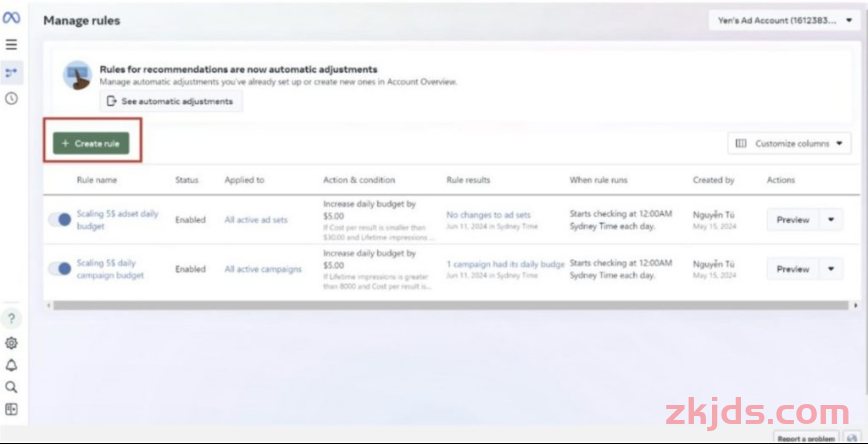Click the When rule runs column header
The height and width of the screenshot is (444, 868).
pyautogui.click(x=598, y=180)
